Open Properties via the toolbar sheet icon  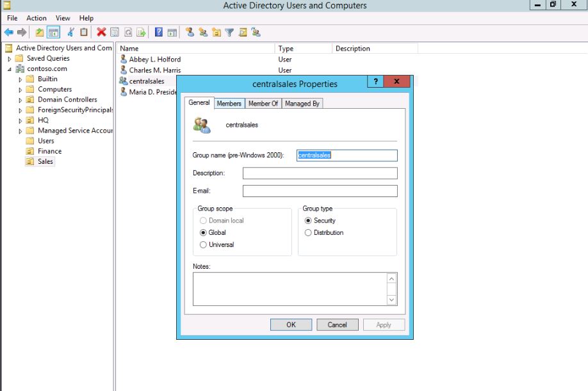[115, 33]
